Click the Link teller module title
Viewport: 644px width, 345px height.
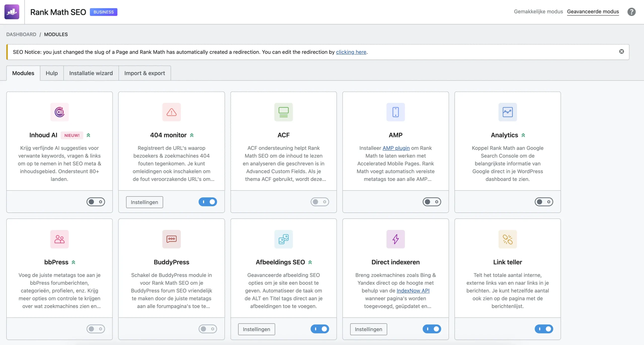[508, 262]
